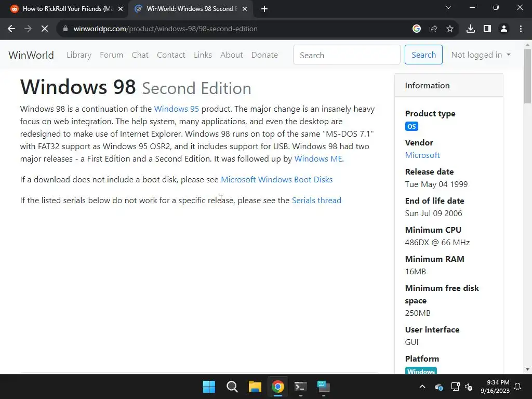Click the Chrome taskbar icon
Screen dimensions: 532x399
pos(277,387)
